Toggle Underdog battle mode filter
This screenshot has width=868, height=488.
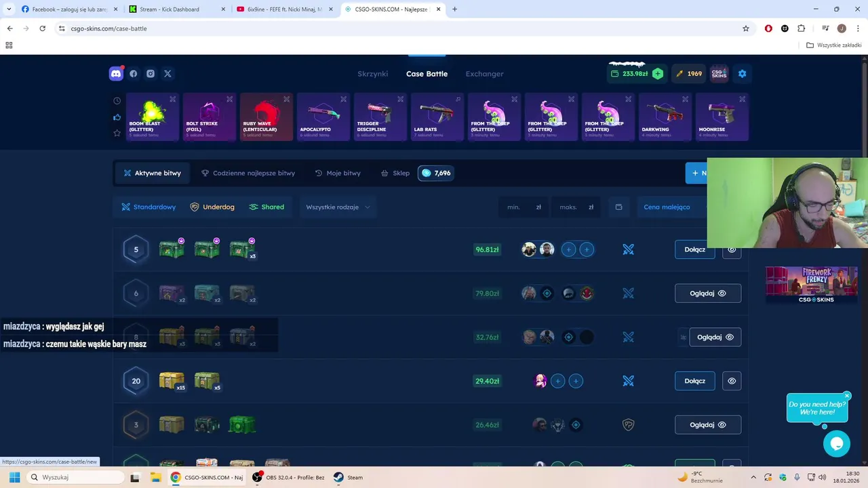pyautogui.click(x=212, y=207)
